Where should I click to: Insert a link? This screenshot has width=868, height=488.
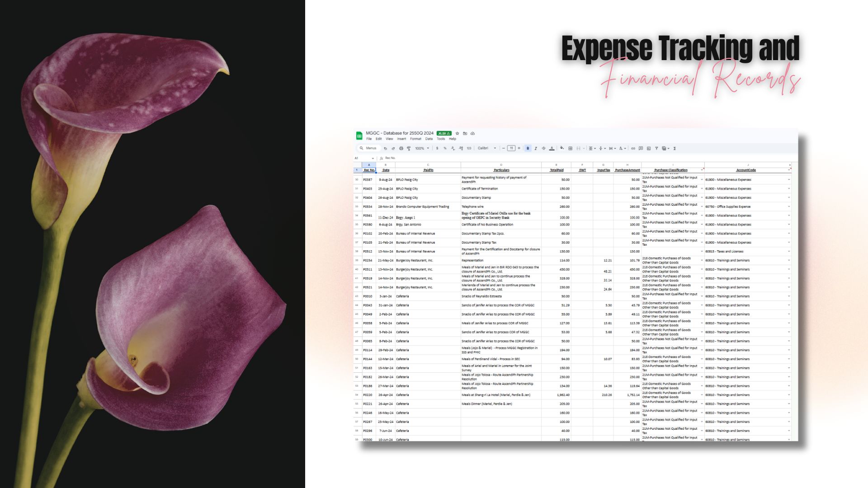[x=633, y=148]
